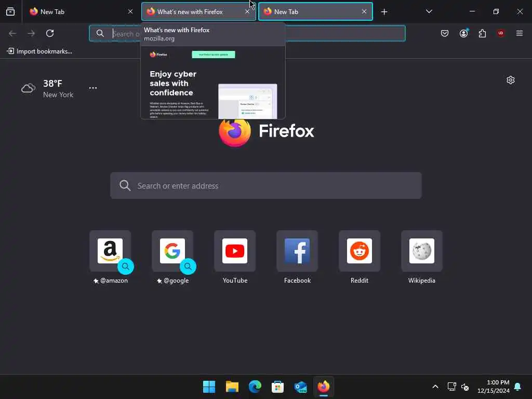Click the muted volume tray icon

click(x=465, y=387)
